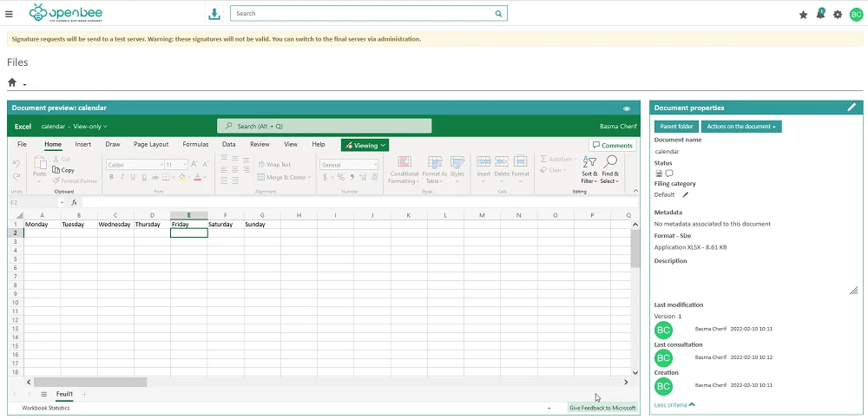Click the Redo arrow in ribbon
This screenshot has height=419, width=868.
pos(16,177)
